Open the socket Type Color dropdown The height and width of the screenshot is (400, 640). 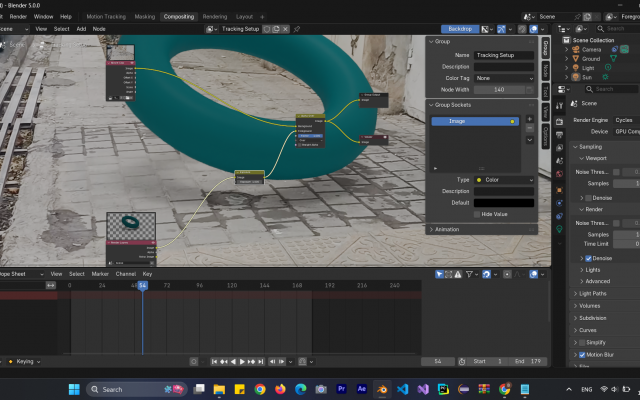click(505, 179)
